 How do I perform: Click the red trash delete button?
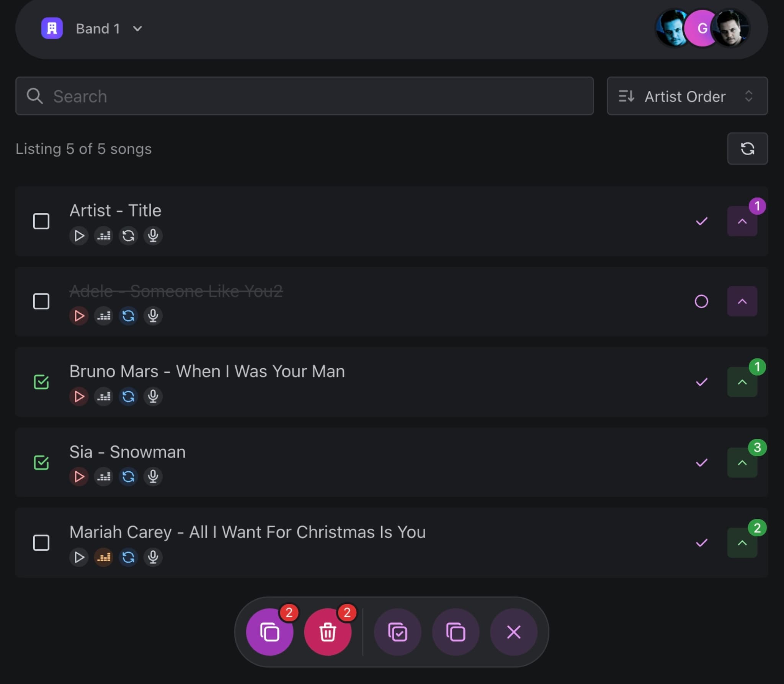pyautogui.click(x=328, y=632)
